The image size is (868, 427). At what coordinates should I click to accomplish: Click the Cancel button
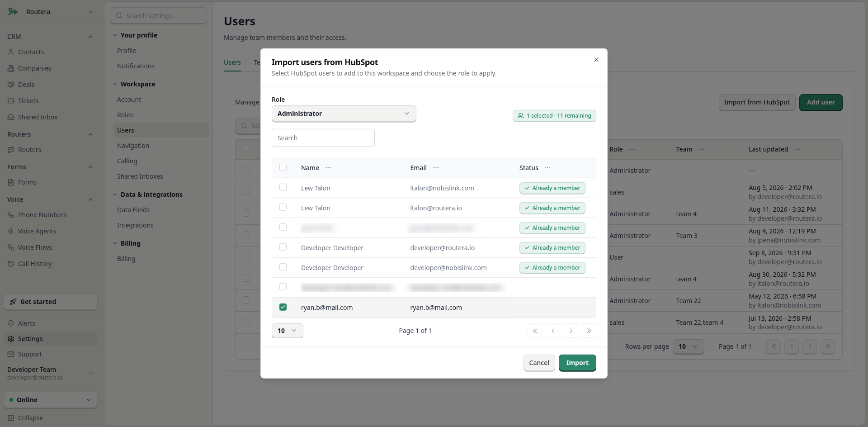coord(539,363)
